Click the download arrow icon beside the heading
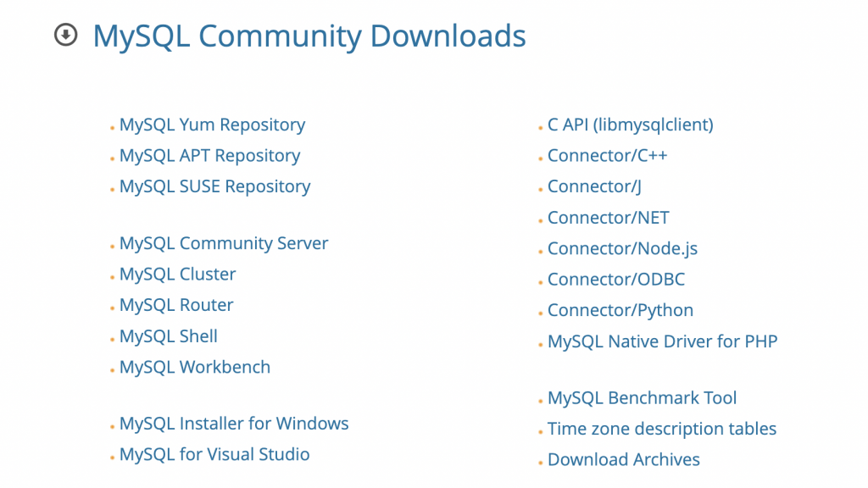 pos(65,36)
